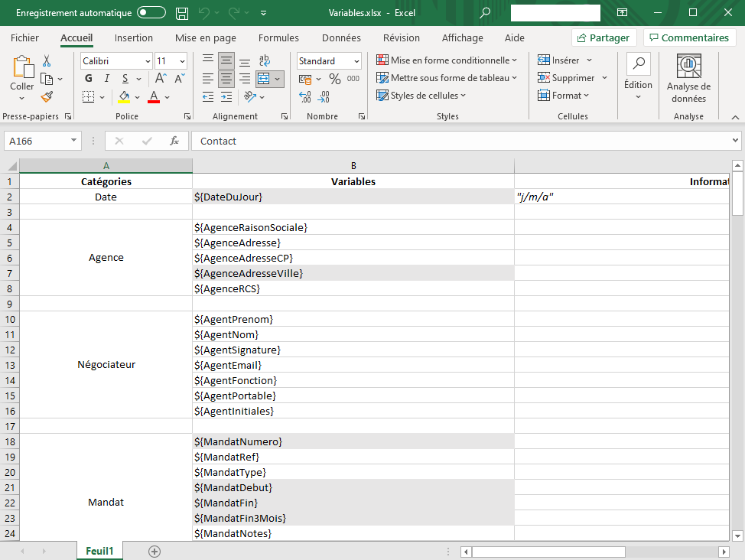Click the Partager button
The image size is (745, 560).
[604, 37]
